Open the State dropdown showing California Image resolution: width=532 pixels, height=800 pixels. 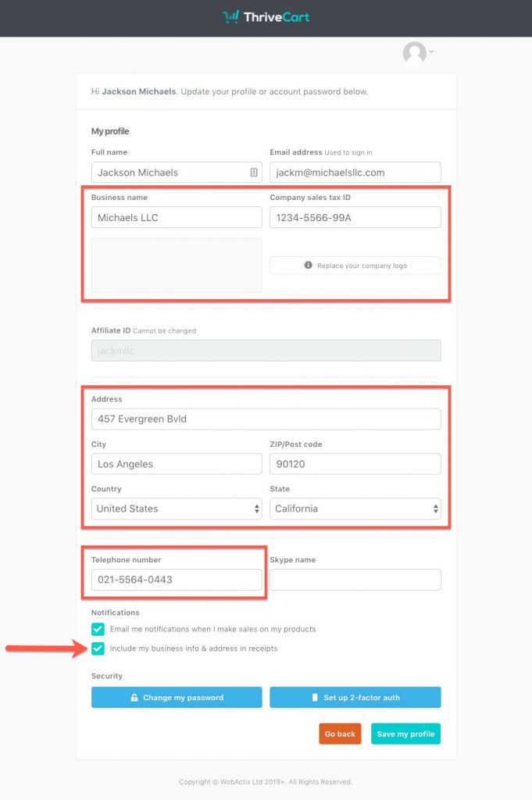pyautogui.click(x=355, y=508)
